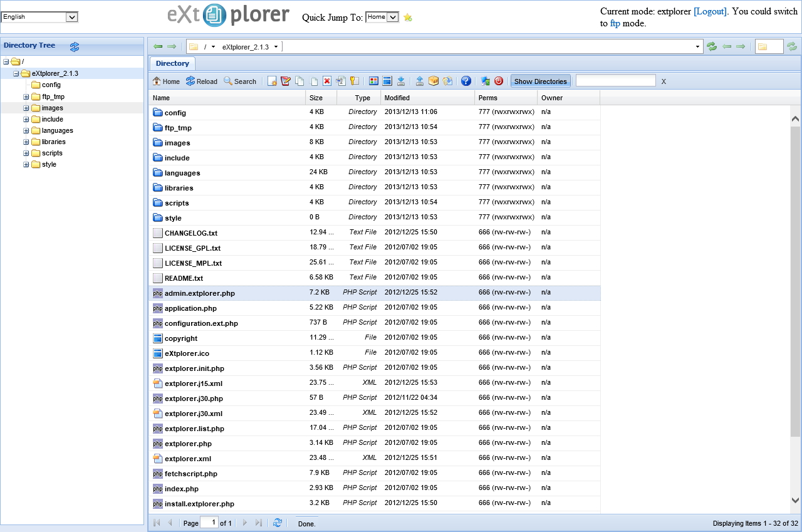Screen dimensions: 802x532
Task: Expand the style tree node
Action: coord(26,165)
